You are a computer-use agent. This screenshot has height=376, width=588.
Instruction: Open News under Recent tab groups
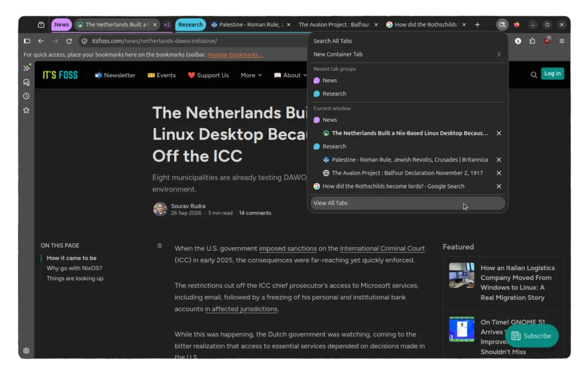pyautogui.click(x=408, y=80)
